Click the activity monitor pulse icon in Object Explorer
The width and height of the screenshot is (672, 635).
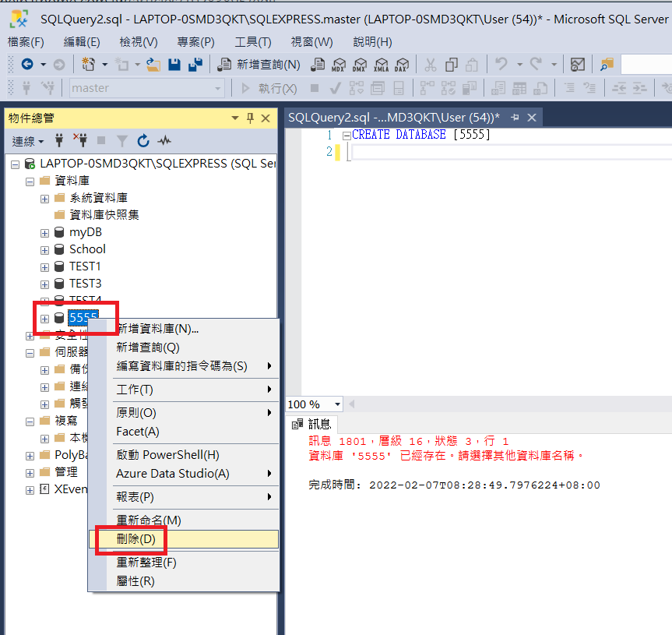(164, 140)
